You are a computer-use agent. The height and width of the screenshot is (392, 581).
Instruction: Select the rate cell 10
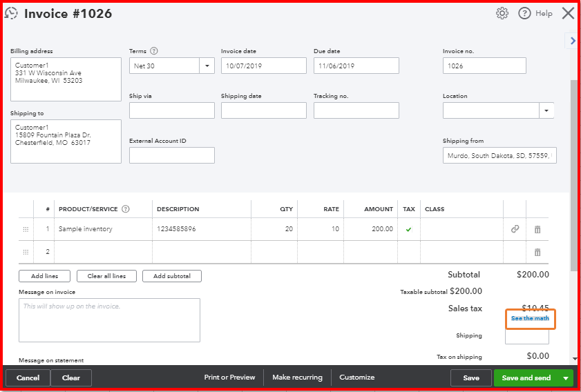321,229
